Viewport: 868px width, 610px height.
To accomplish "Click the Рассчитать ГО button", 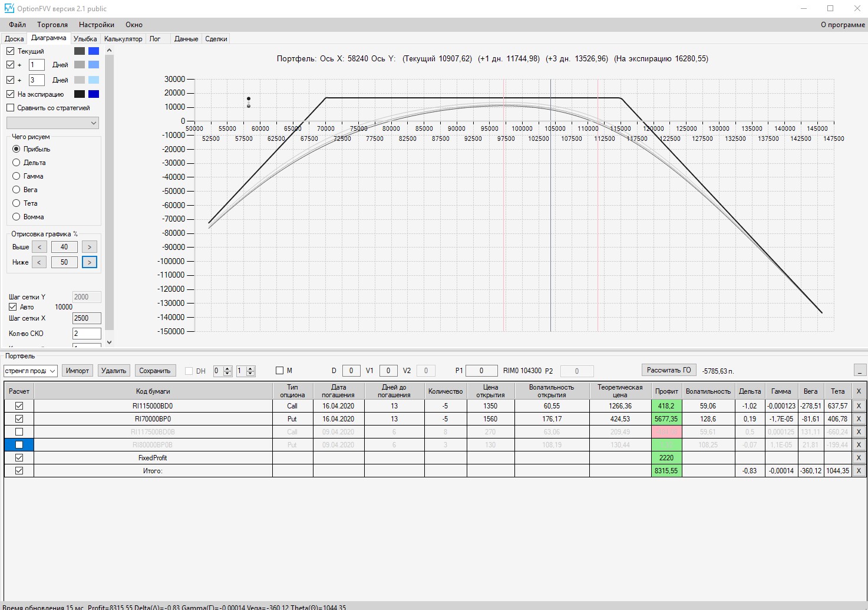I will point(669,370).
